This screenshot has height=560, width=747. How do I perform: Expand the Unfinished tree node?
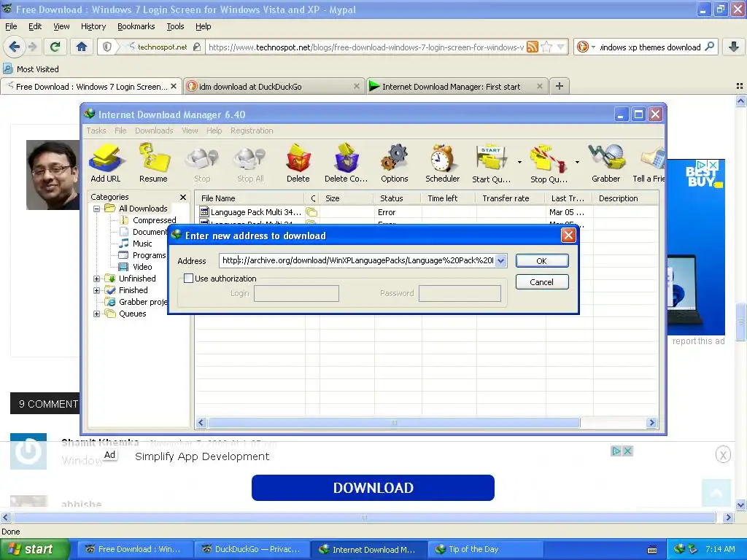[97, 279]
